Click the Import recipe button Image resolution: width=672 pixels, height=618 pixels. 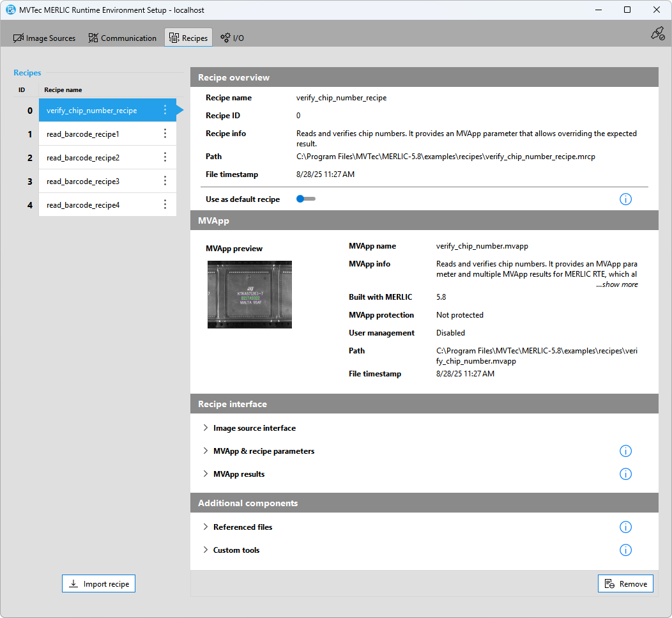point(99,583)
